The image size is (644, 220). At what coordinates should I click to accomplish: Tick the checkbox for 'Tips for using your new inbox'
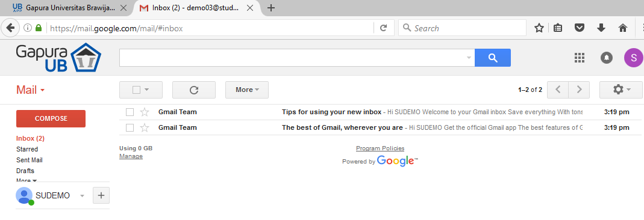pos(130,112)
